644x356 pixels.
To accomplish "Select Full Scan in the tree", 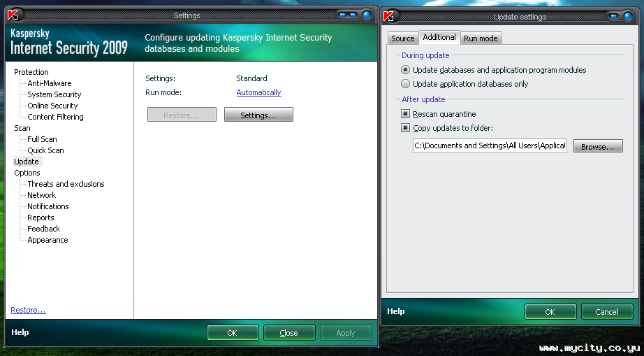I will [x=43, y=139].
